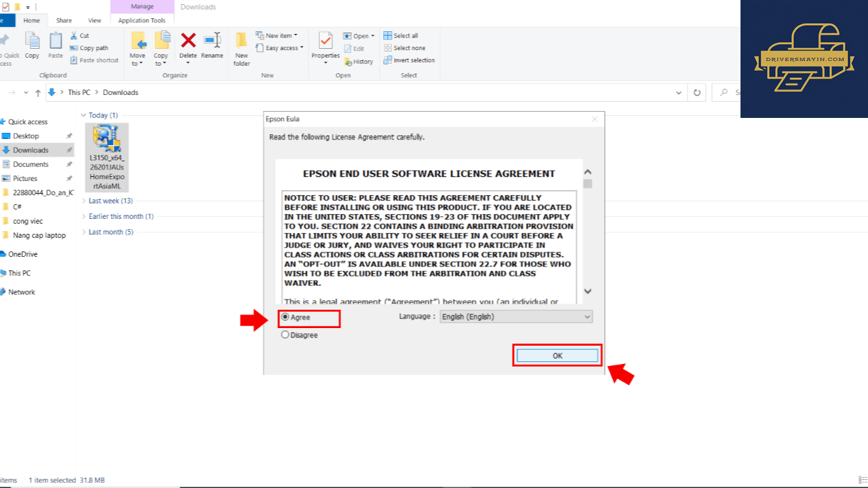Open Nang cap laptop folder in sidebar
Viewport: 868px width, 488px height.
pyautogui.click(x=39, y=235)
